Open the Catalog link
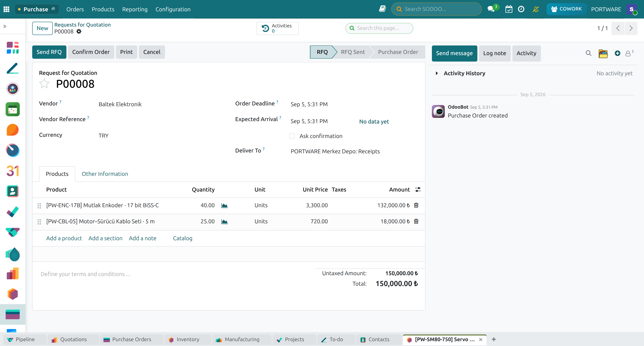 point(183,238)
